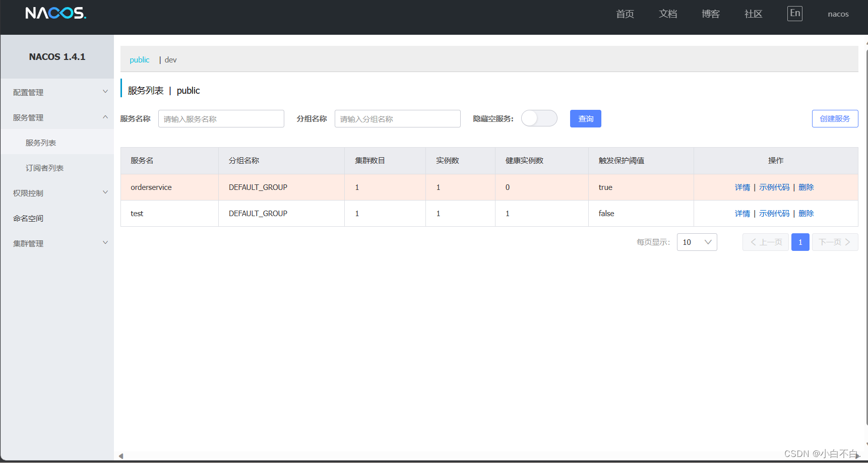Open 博客 in top navigation
This screenshot has height=463, width=868.
(711, 14)
